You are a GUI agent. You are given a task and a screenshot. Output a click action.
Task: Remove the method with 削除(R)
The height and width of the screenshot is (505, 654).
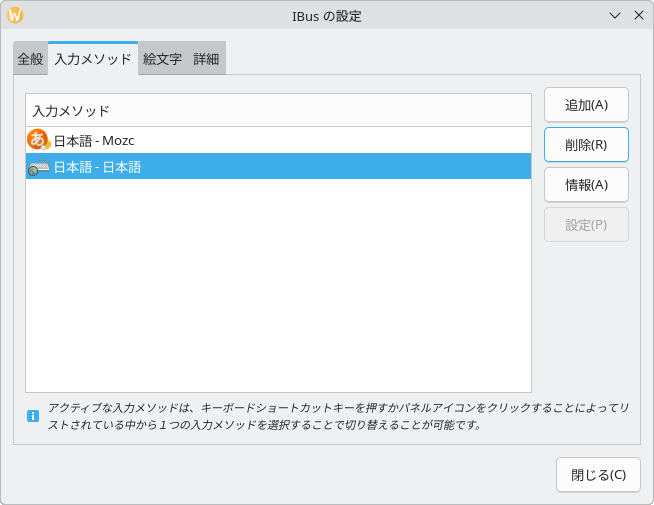click(586, 145)
